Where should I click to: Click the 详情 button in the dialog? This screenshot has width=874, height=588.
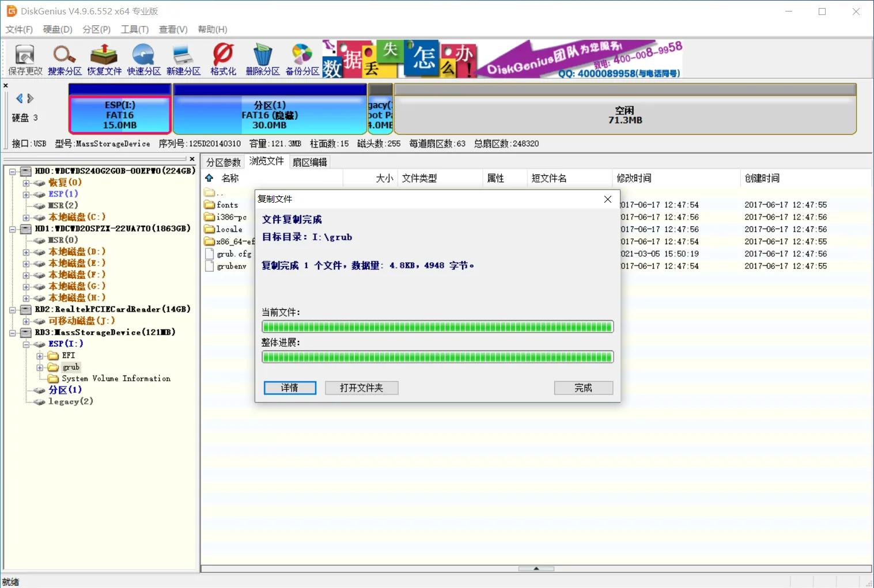(289, 388)
